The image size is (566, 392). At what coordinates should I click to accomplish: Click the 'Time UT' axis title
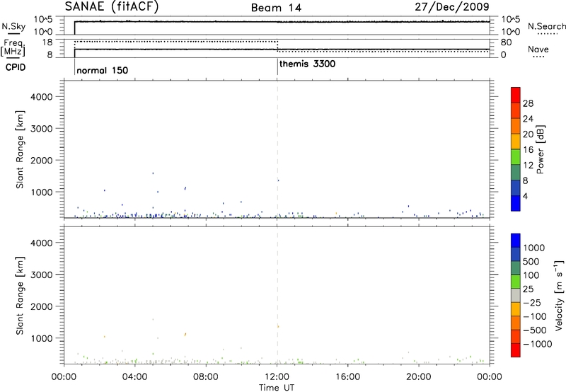click(277, 388)
